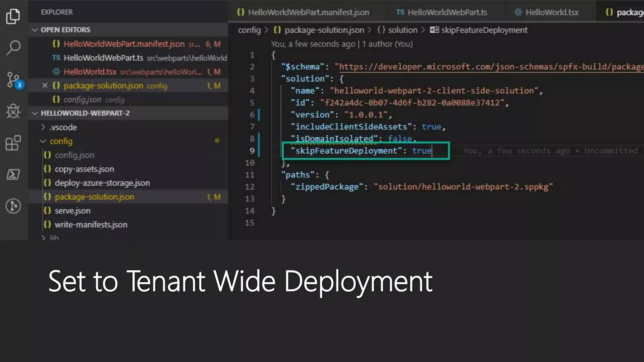Click the solution id GUID string
Image resolution: width=644 pixels, height=362 pixels.
(x=412, y=103)
